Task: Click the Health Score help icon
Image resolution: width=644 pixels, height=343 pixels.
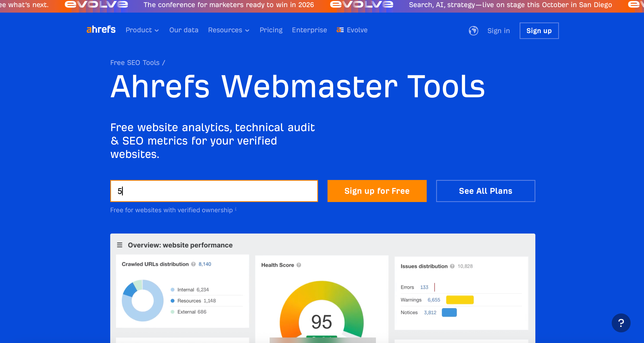Action: (299, 265)
